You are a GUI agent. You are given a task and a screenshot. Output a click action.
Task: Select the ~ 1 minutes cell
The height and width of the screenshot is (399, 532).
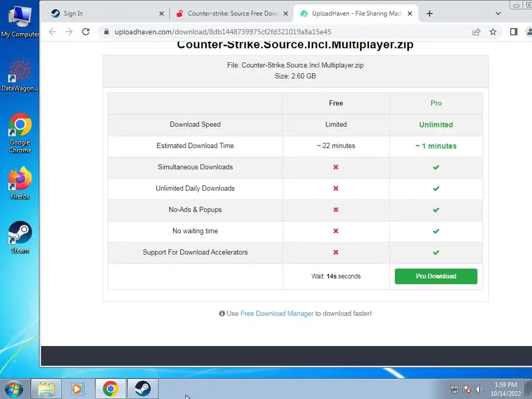click(x=436, y=146)
